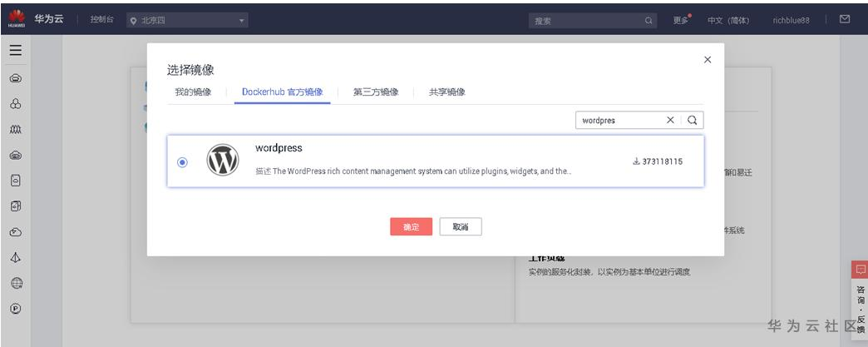This screenshot has width=868, height=347.
Task: Open 控制台 console link in header
Action: [x=102, y=19]
